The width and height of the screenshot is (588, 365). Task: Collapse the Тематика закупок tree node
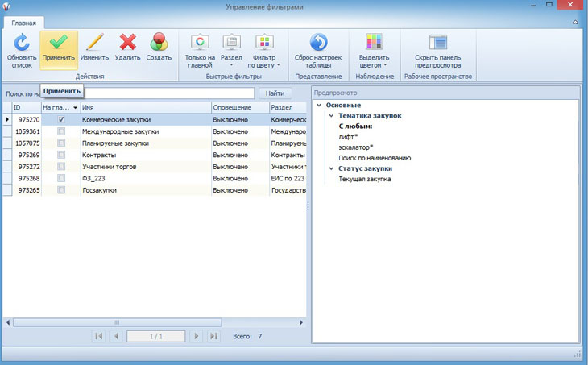(x=330, y=116)
